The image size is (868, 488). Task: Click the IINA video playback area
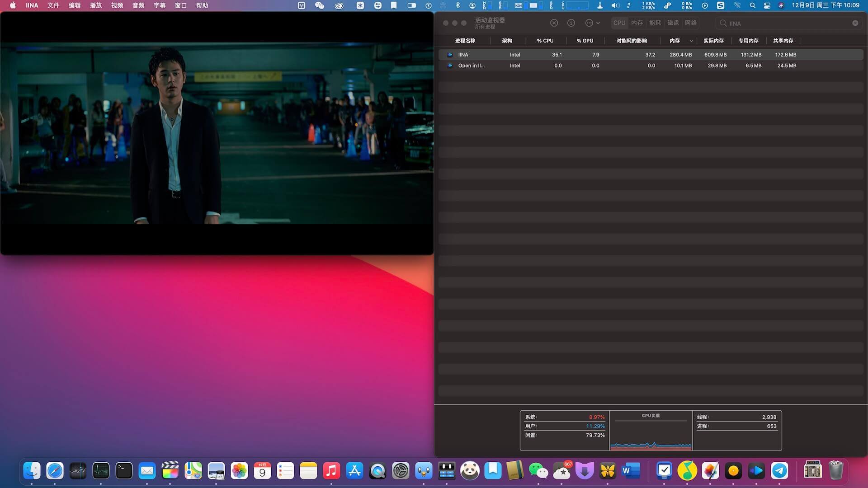pyautogui.click(x=217, y=133)
